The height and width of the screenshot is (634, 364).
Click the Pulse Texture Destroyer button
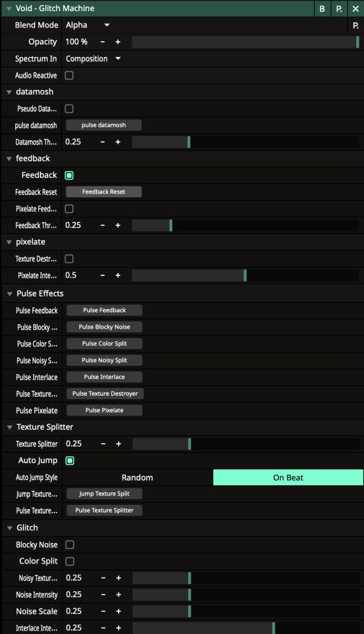point(105,393)
